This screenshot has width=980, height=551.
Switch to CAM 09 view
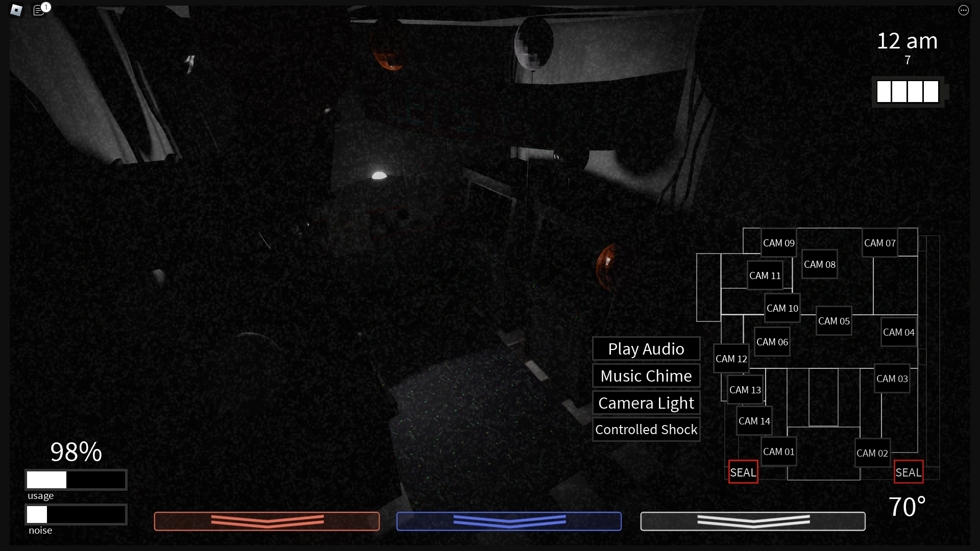pyautogui.click(x=778, y=243)
